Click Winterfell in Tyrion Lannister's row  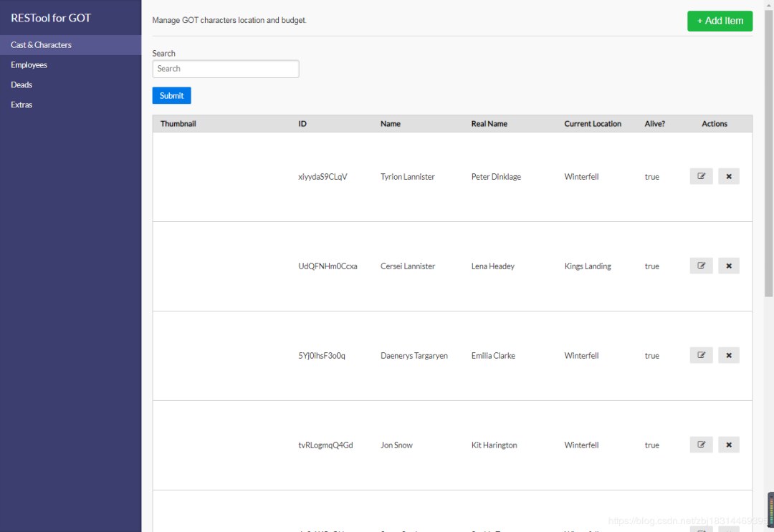coord(581,177)
